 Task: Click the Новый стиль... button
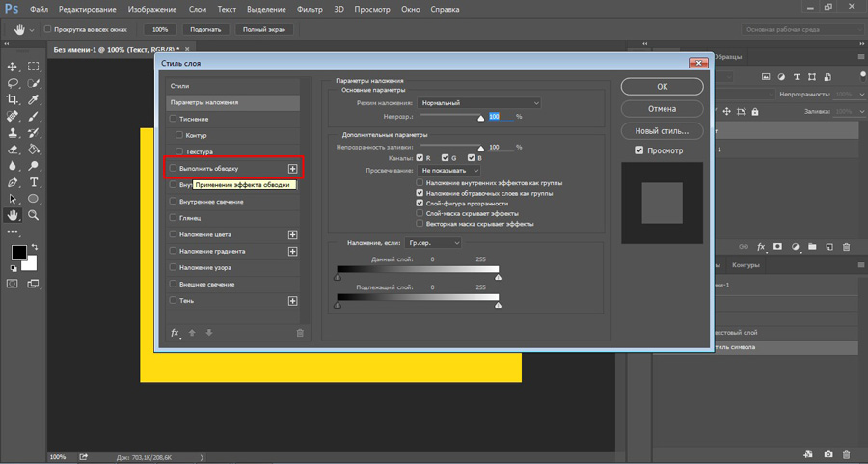(662, 130)
